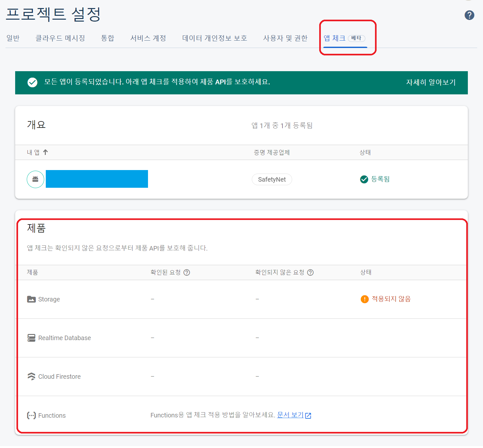Click the Android app icon
483x448 pixels.
pyautogui.click(x=35, y=179)
